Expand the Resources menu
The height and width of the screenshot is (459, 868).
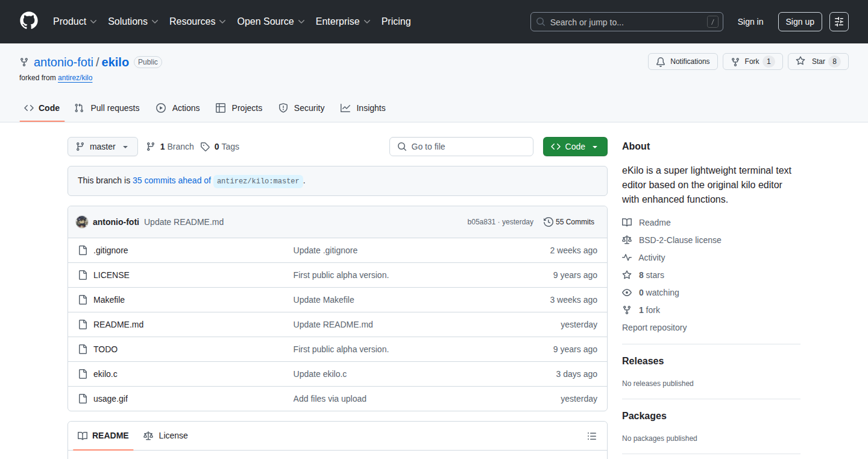[197, 22]
